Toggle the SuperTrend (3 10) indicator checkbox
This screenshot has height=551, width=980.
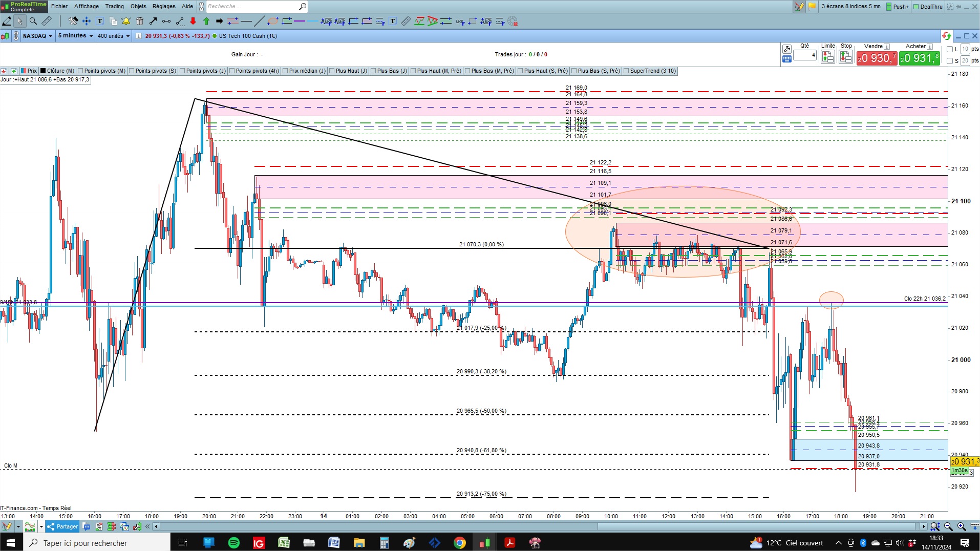coord(626,71)
